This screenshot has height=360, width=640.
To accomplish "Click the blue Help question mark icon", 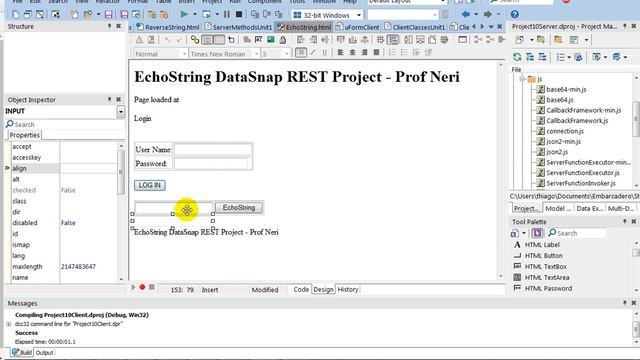I will click(x=515, y=15).
